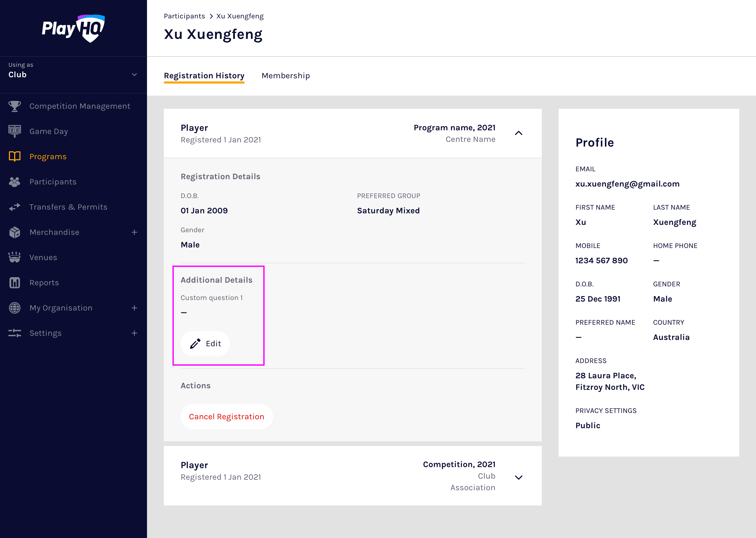
Task: Go to Participants breadcrumb link
Action: pos(184,16)
